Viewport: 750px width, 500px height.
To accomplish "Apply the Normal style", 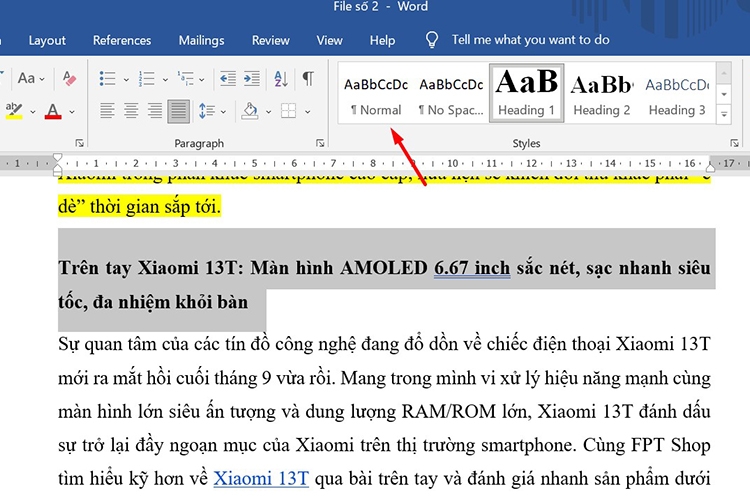I will point(376,94).
